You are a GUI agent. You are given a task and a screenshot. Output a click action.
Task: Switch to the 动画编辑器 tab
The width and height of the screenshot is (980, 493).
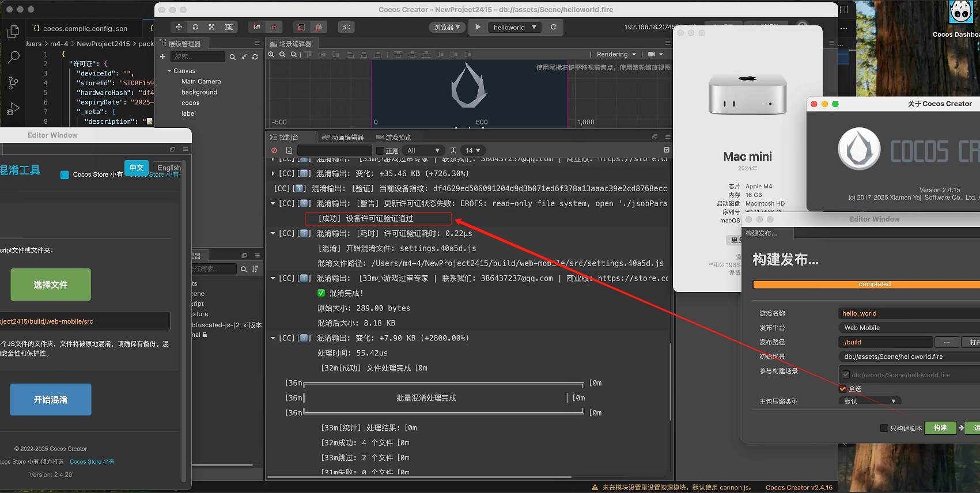tap(343, 137)
